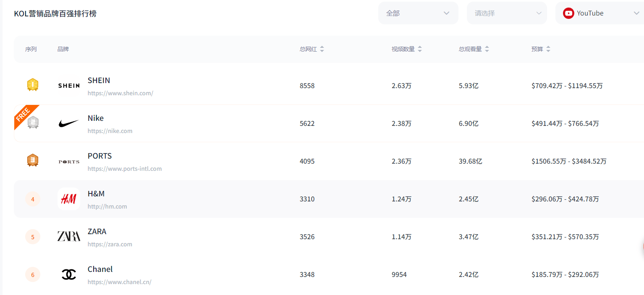
Task: Click ZARA's influencer count 3526
Action: click(307, 237)
